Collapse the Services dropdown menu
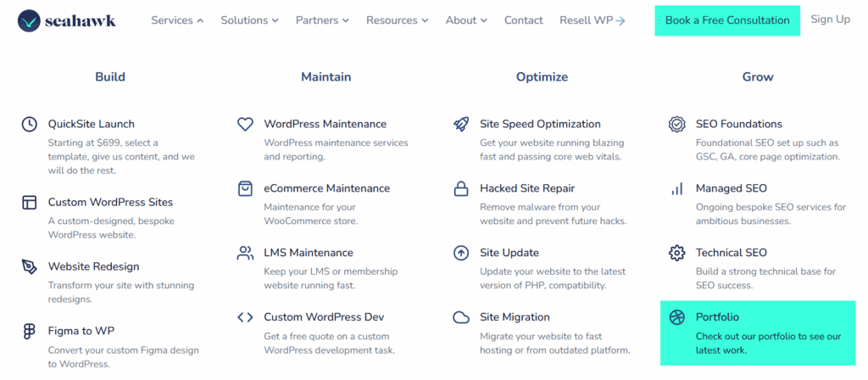868x380 pixels. [x=177, y=20]
